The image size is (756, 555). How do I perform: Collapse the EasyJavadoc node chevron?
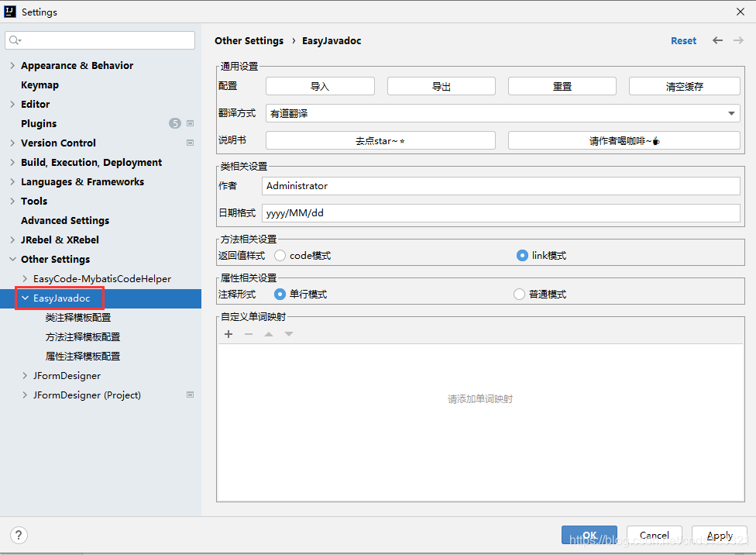click(25, 298)
